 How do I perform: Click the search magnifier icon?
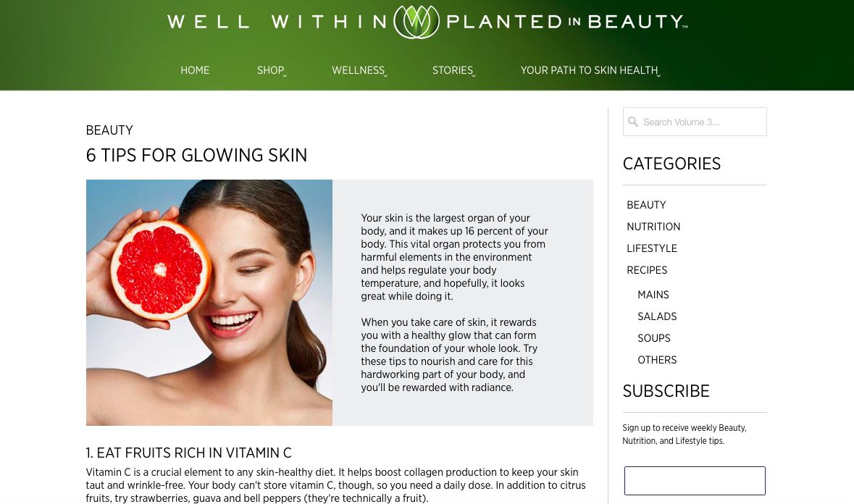click(633, 122)
